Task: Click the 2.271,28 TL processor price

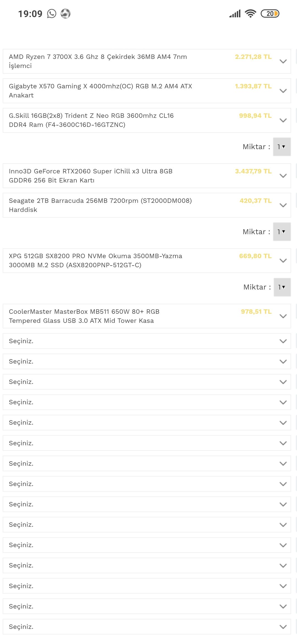Action: (253, 57)
